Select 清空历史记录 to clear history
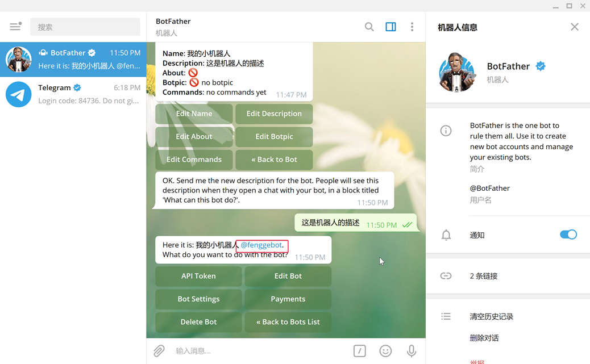Viewport: 590px width, 364px height. 492,317
